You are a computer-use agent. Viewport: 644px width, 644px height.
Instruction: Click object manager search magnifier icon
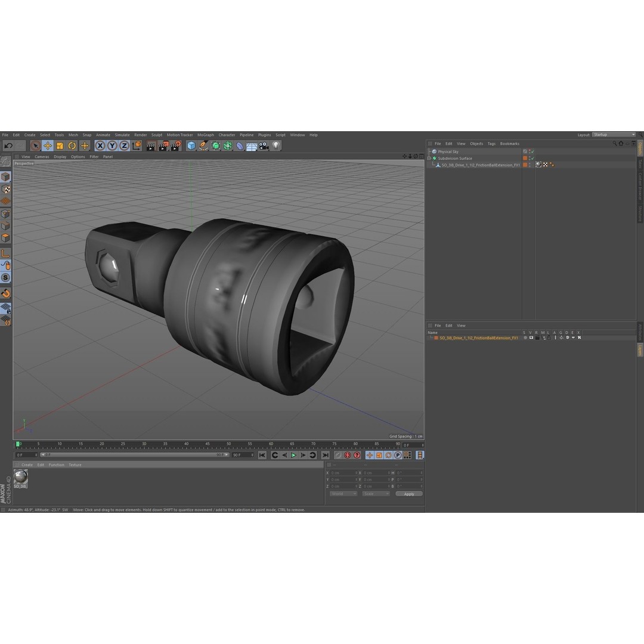point(615,143)
